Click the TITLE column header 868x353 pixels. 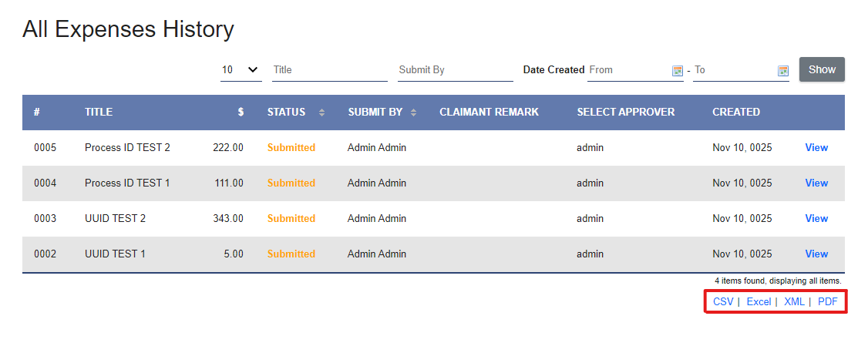[99, 112]
